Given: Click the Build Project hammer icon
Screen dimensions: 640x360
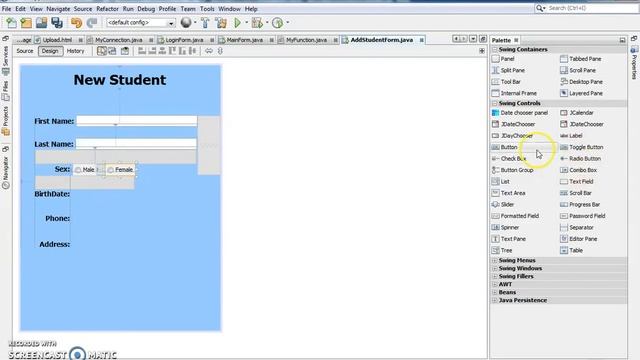Looking at the screenshot, I should tap(205, 23).
